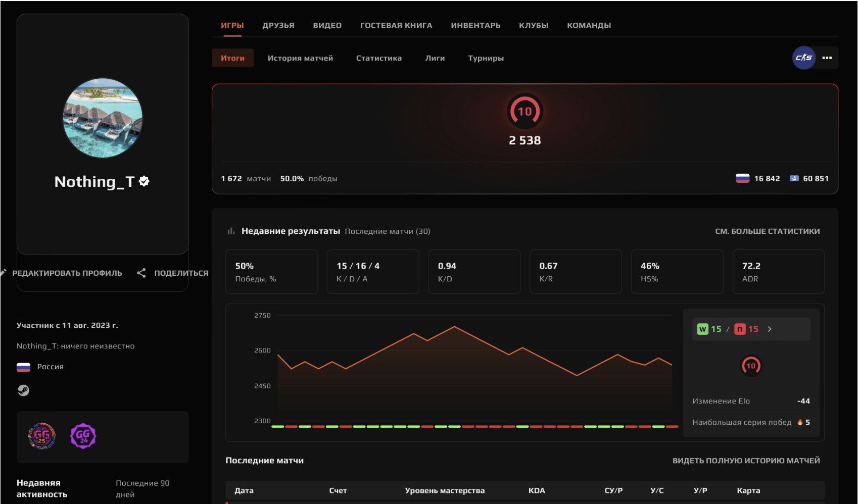Click the peak point on the Elo chart
This screenshot has width=858, height=504.
pos(454,327)
